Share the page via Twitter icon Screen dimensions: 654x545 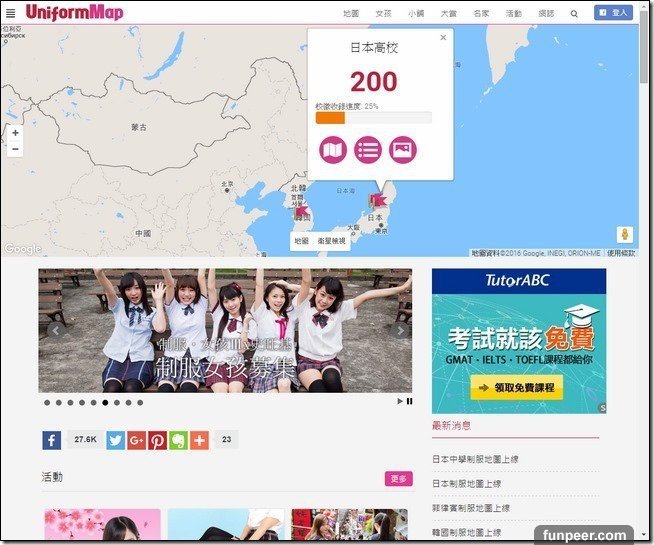coord(115,440)
